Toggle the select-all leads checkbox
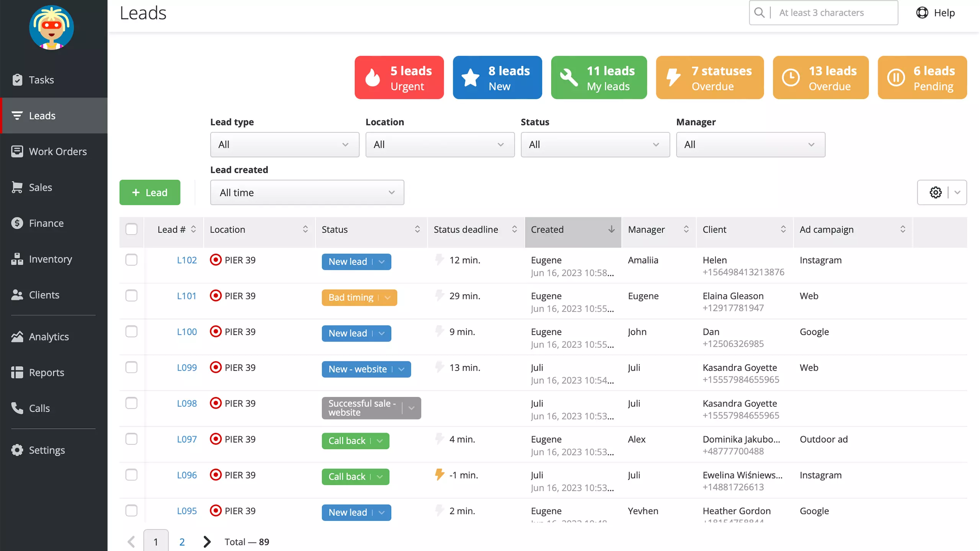This screenshot has height=551, width=980. [132, 230]
